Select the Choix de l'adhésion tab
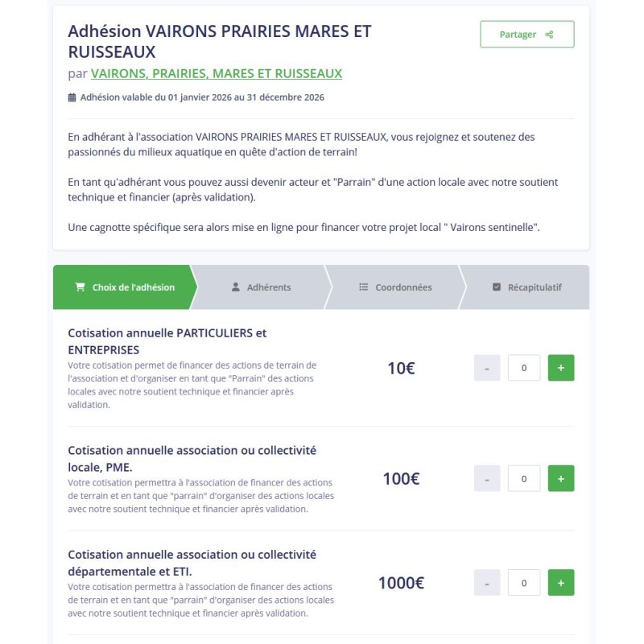 125,286
